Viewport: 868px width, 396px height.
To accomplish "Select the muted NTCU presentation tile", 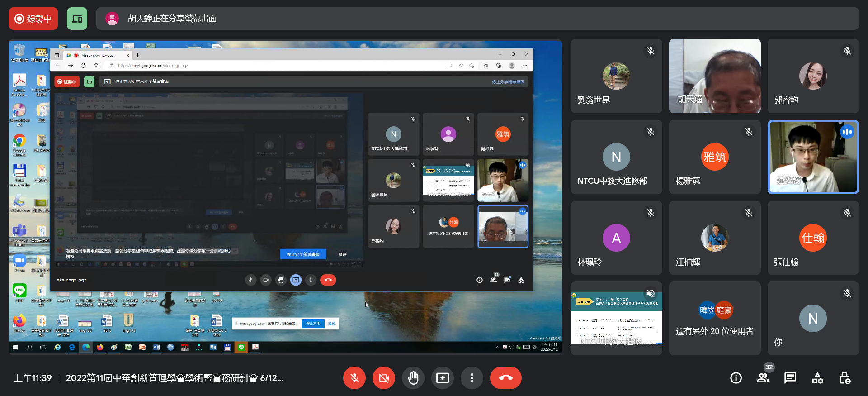I will point(616,319).
